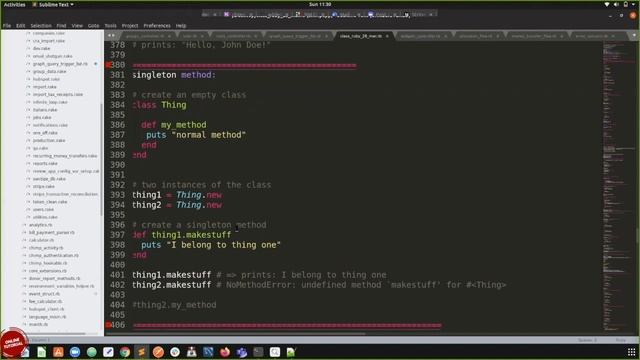640x360 pixels.
Task: Open the Find menu
Action: [x=61, y=25]
